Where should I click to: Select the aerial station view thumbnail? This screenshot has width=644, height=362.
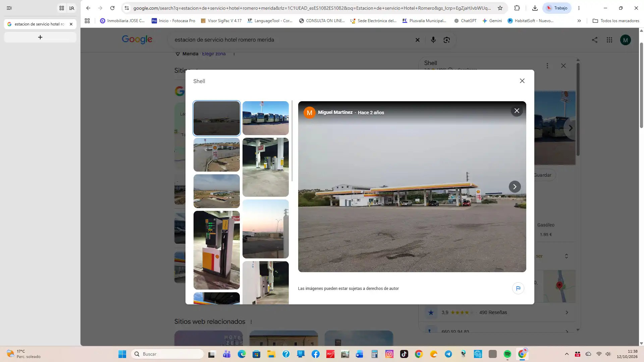point(217,191)
